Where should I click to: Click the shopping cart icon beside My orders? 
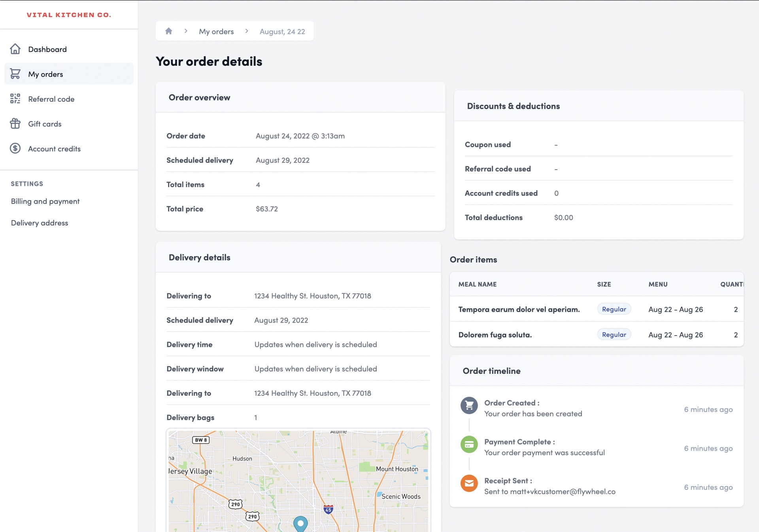(15, 74)
